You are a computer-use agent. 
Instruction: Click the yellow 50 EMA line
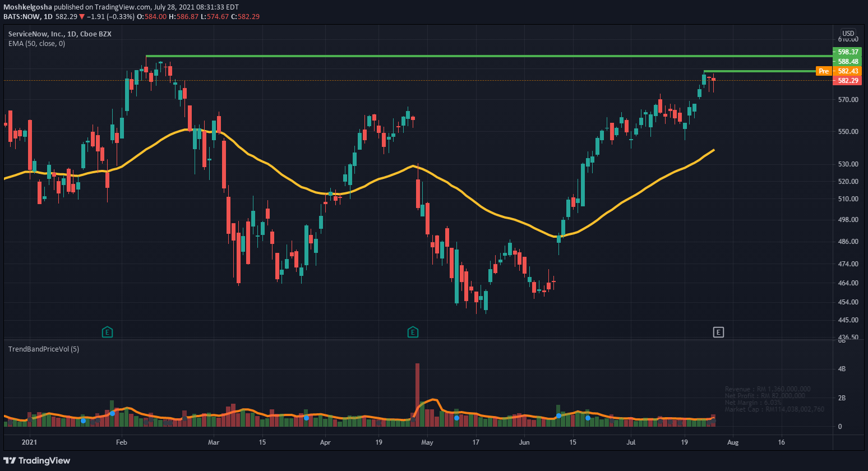[359, 188]
